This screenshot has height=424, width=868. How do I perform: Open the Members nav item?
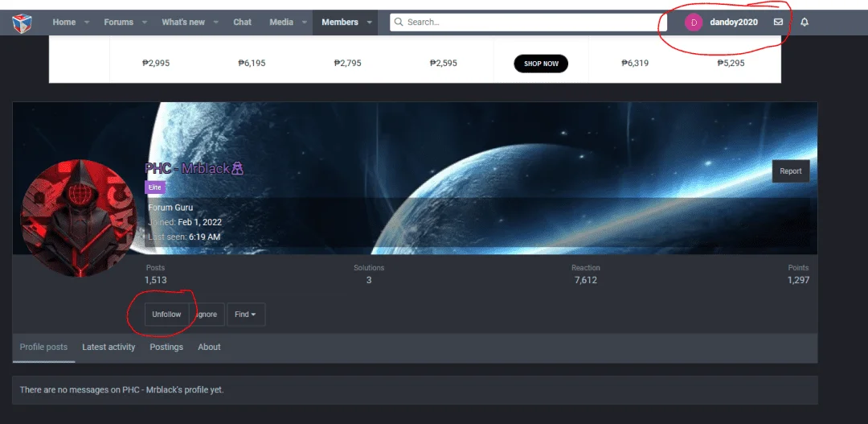(x=340, y=23)
